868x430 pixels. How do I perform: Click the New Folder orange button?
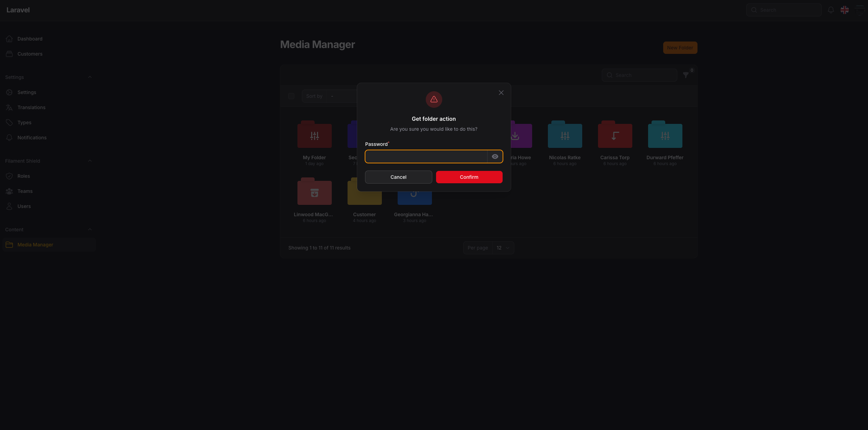680,48
